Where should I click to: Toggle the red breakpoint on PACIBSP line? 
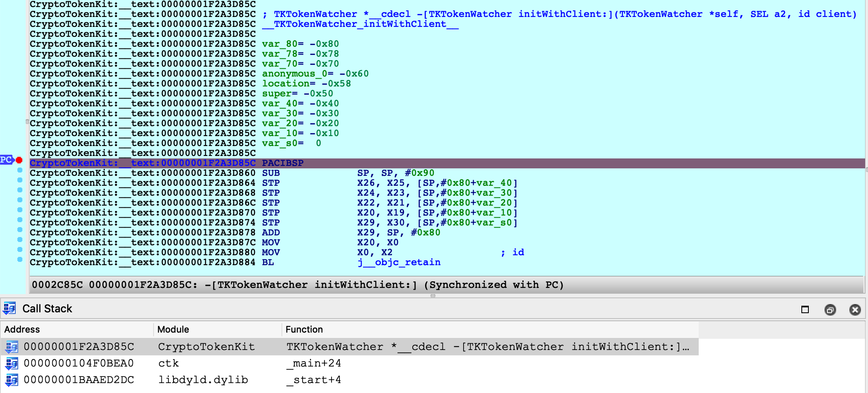coord(19,160)
